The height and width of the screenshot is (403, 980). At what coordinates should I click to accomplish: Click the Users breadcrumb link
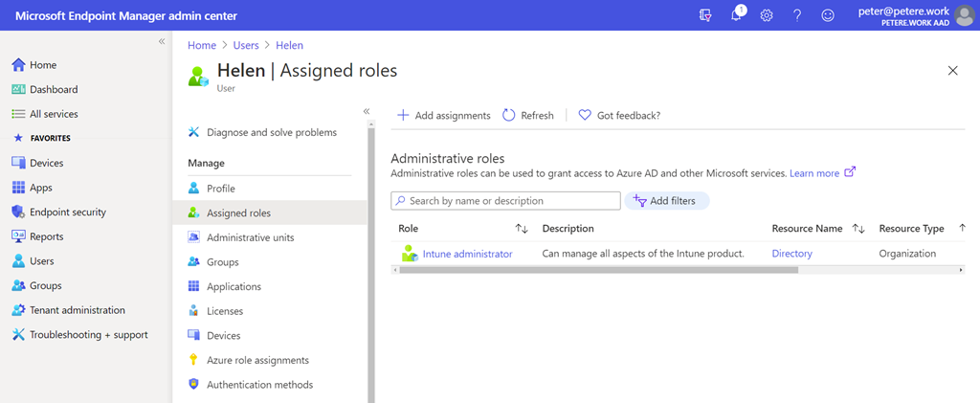(248, 45)
